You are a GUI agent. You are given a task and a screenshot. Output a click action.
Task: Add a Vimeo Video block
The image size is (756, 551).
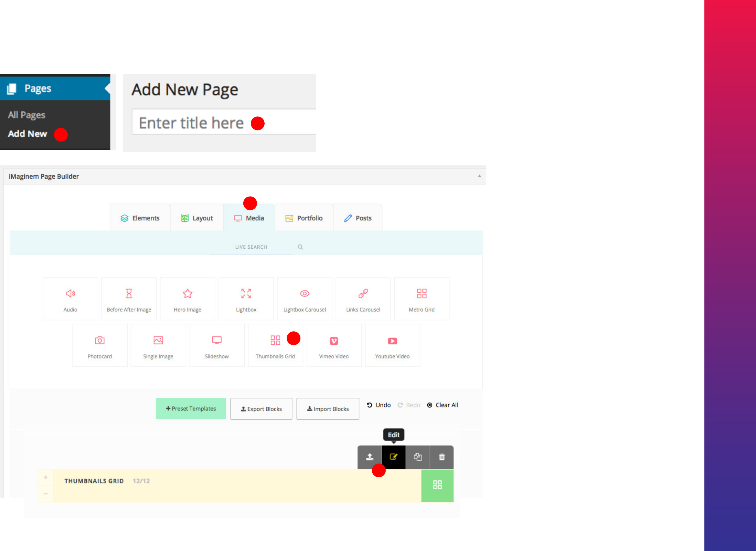(x=334, y=345)
